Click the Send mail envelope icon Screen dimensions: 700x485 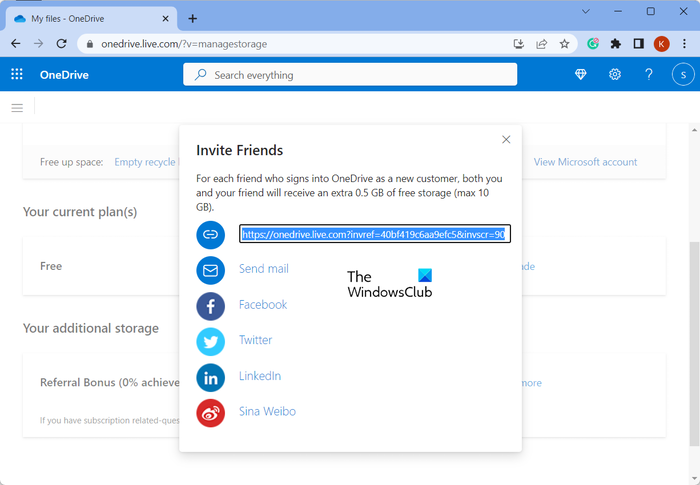(210, 271)
